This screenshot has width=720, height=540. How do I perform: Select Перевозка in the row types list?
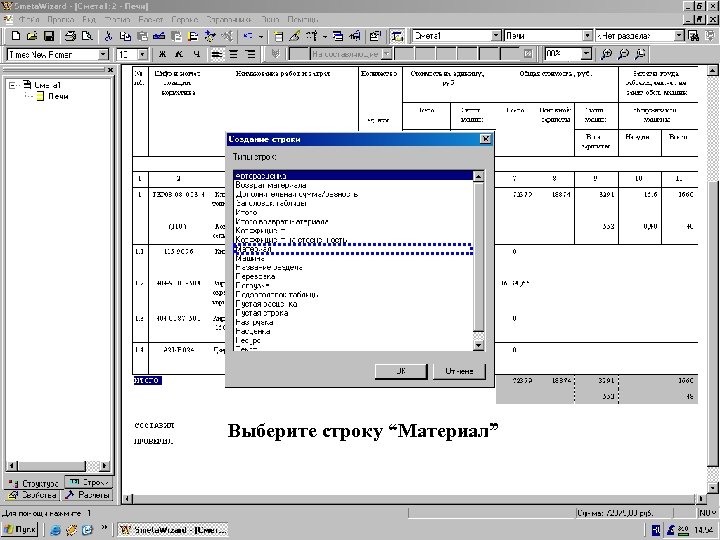pyautogui.click(x=353, y=276)
